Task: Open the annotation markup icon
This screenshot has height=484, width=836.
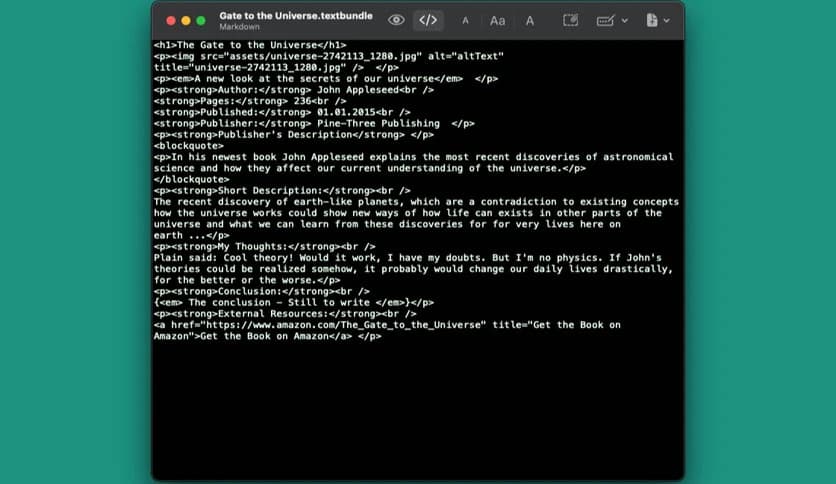Action: (x=570, y=20)
